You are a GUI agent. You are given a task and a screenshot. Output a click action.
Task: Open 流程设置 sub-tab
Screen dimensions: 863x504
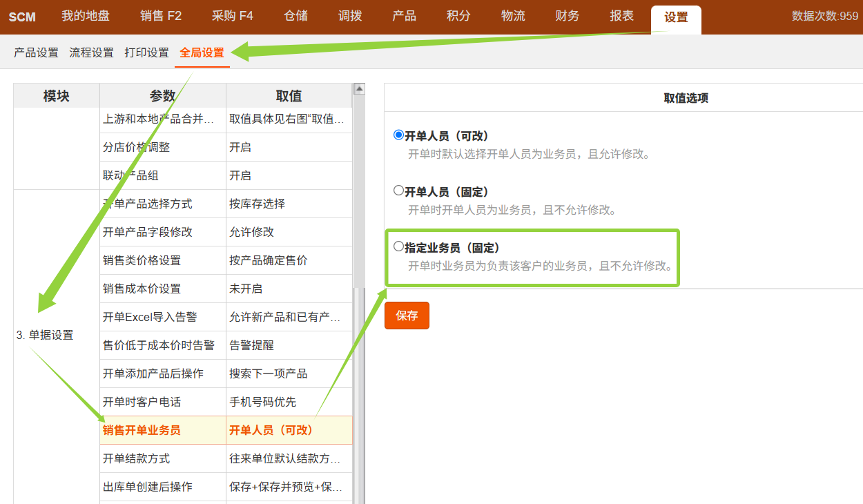pos(91,52)
